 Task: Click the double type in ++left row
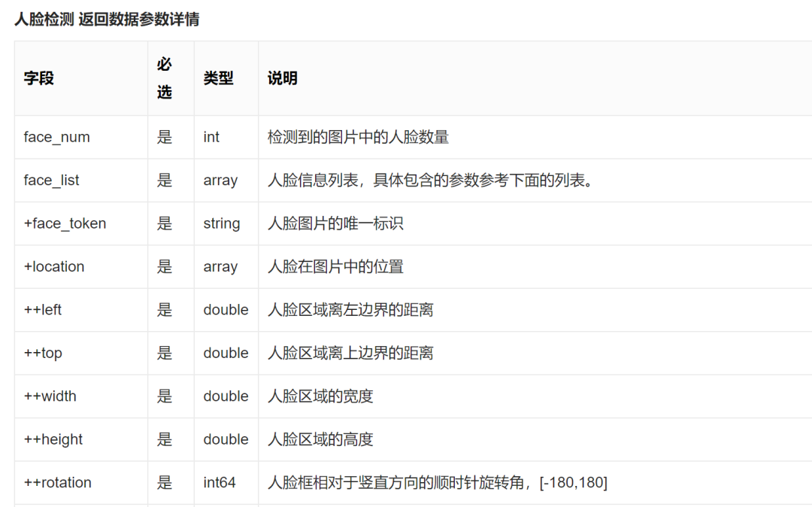226,310
